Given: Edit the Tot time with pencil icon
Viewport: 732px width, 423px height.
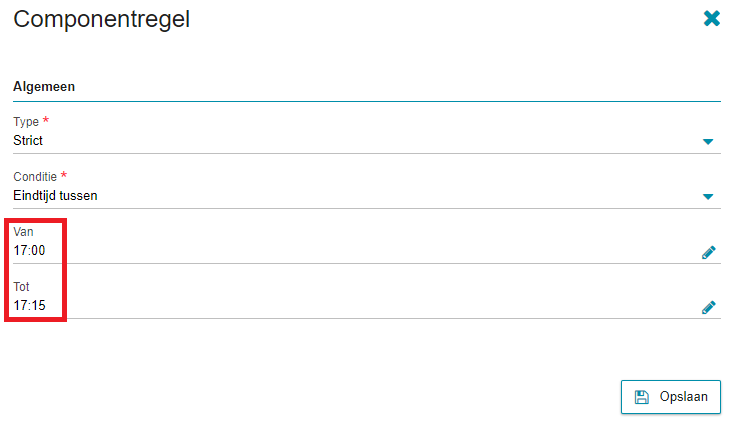Looking at the screenshot, I should click(x=708, y=308).
